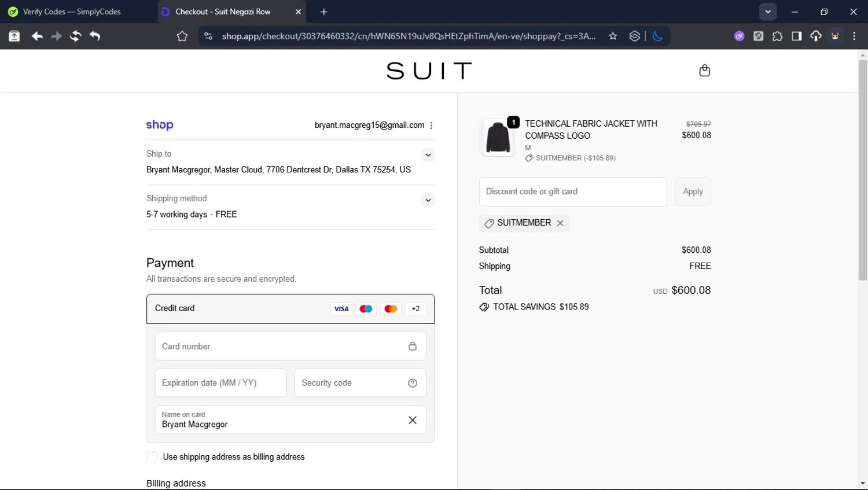Click the TECHNICAL FABRIC JACKET product title

coord(591,130)
